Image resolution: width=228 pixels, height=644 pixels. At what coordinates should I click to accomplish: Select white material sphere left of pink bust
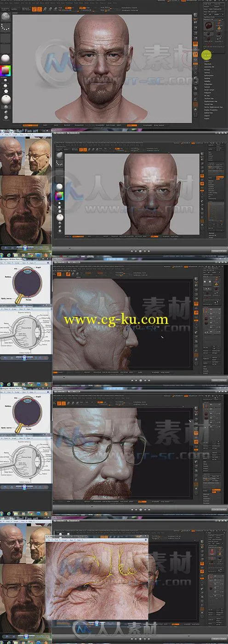coord(6,58)
